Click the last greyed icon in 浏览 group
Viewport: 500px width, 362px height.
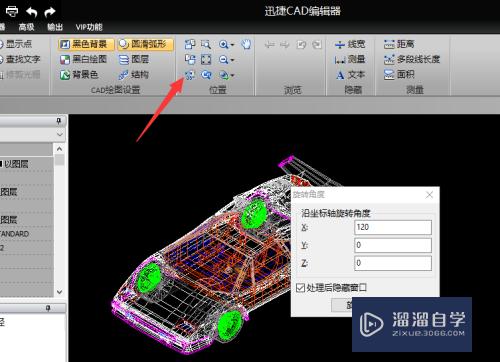click(317, 44)
